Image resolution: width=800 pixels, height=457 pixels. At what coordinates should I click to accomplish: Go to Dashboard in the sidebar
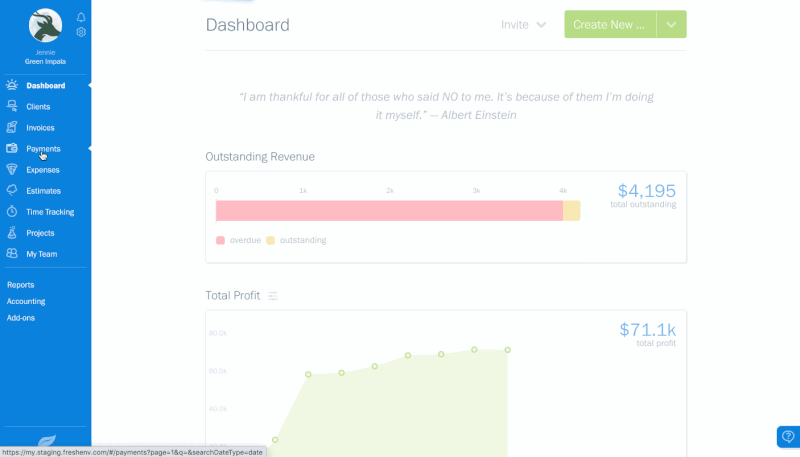45,86
